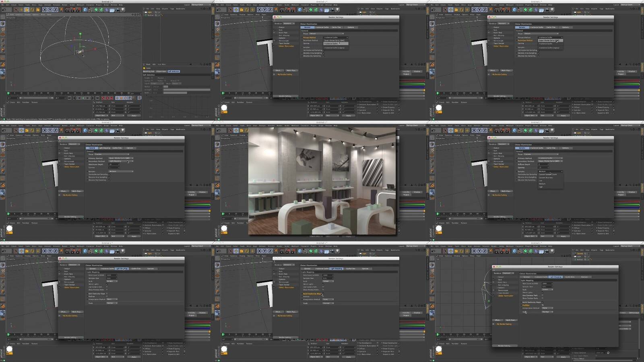Open the Preset dropdown in the top-middle frame
The height and width of the screenshot is (362, 644).
click(x=326, y=33)
